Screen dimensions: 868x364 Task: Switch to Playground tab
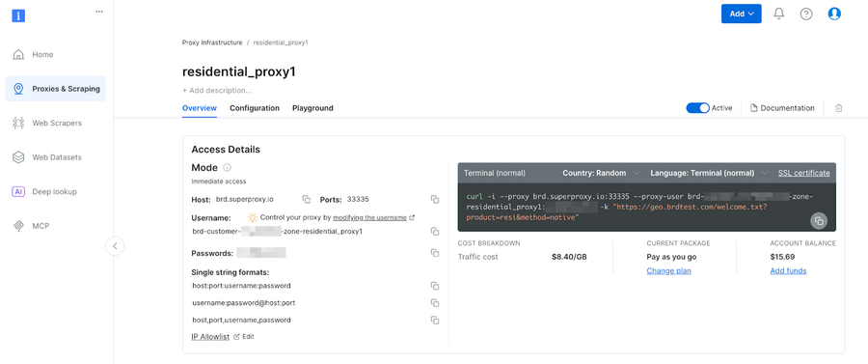312,108
